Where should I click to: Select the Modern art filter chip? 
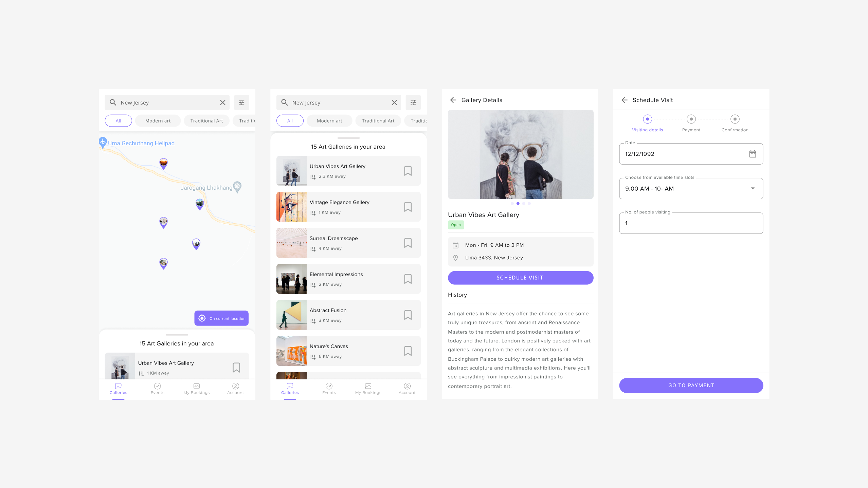(158, 120)
